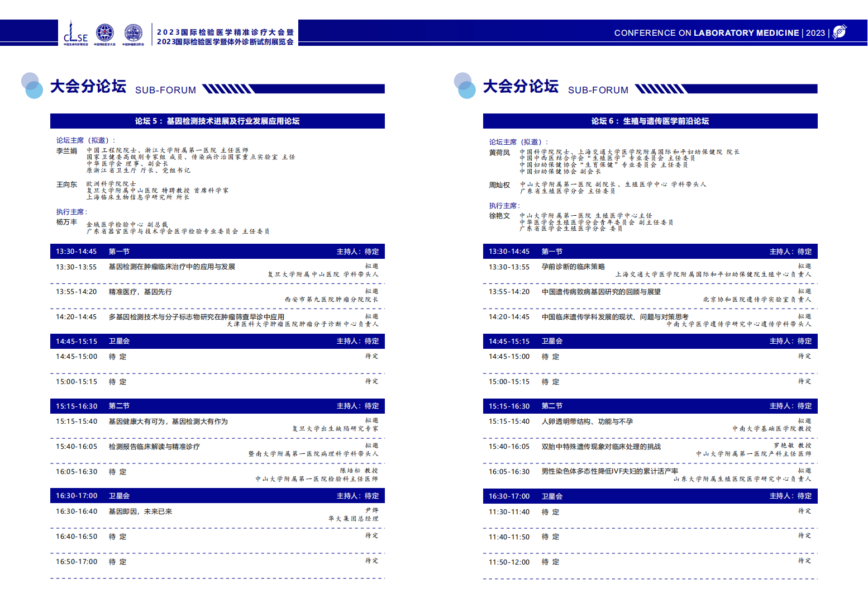The height and width of the screenshot is (616, 868).
Task: Click the 16:30-17:00 卫星会 header in forum 5
Action: (x=217, y=496)
